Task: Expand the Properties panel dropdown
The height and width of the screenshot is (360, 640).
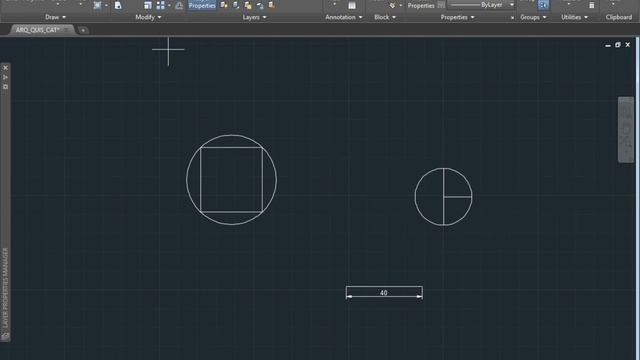Action: (457, 17)
